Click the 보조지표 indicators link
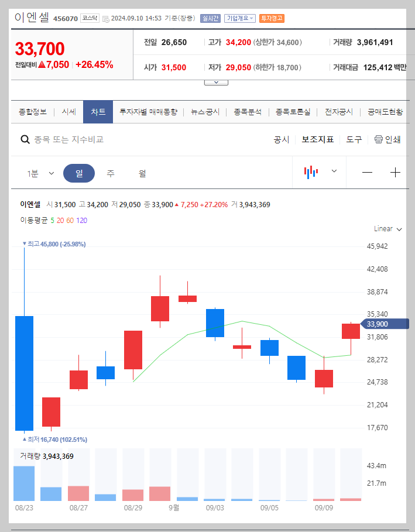This screenshot has width=415, height=532. [x=317, y=140]
